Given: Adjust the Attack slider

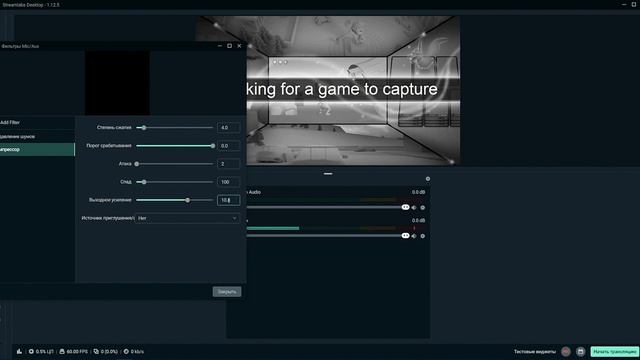Looking at the screenshot, I should (175, 164).
